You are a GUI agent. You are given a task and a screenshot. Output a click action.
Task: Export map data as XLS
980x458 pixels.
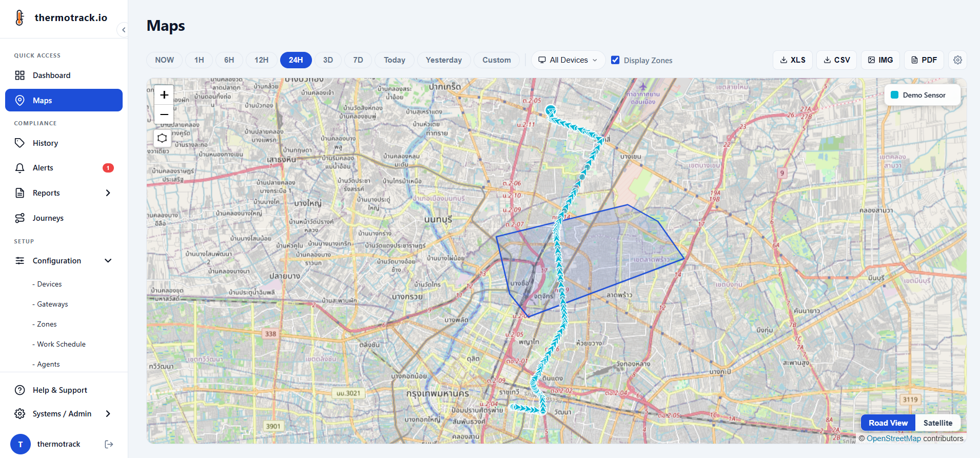click(x=793, y=60)
